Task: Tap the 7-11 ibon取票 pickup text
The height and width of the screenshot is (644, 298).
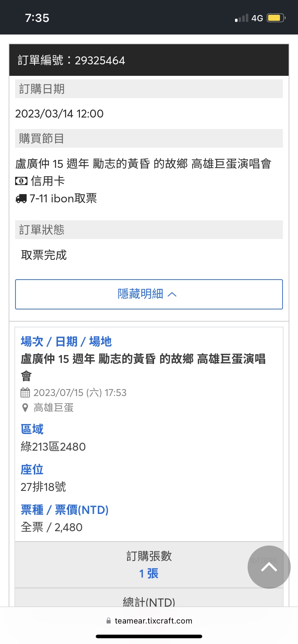Action: click(63, 198)
